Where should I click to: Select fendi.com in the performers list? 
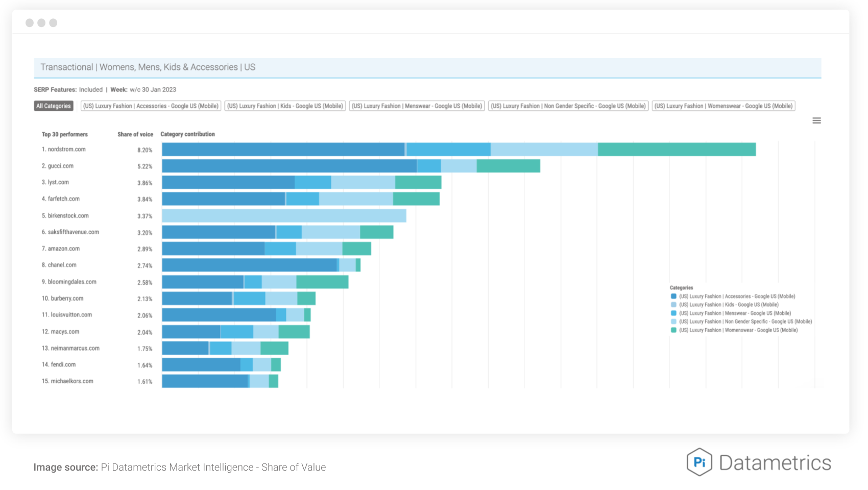59,364
